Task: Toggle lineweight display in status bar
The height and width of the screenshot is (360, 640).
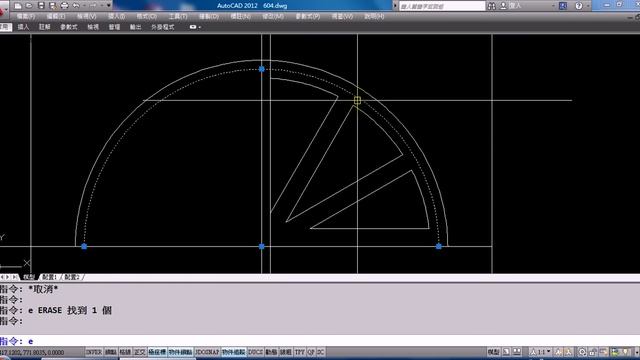Action: [x=286, y=352]
